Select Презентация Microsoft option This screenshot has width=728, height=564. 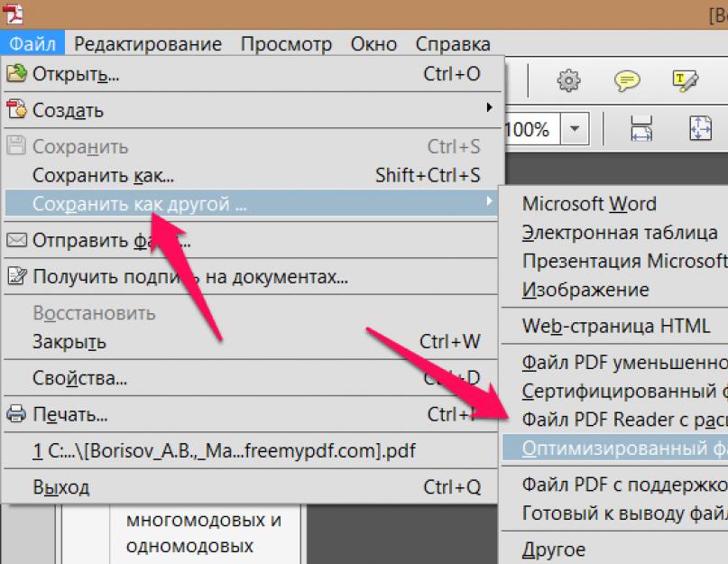point(615,261)
